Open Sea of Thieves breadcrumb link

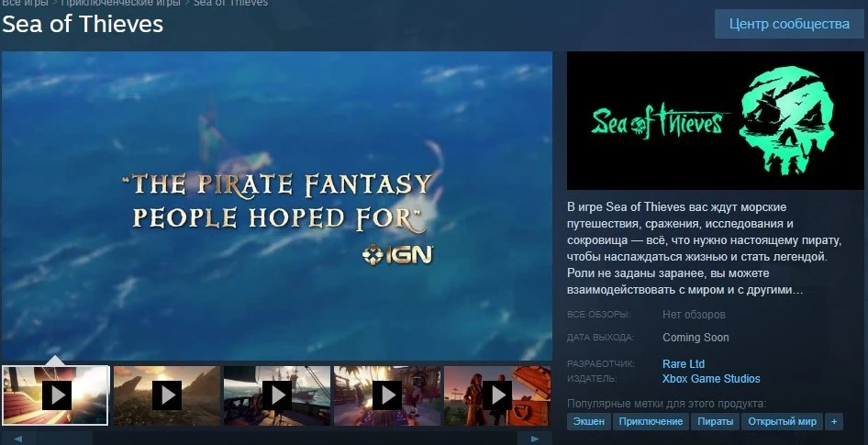230,3
